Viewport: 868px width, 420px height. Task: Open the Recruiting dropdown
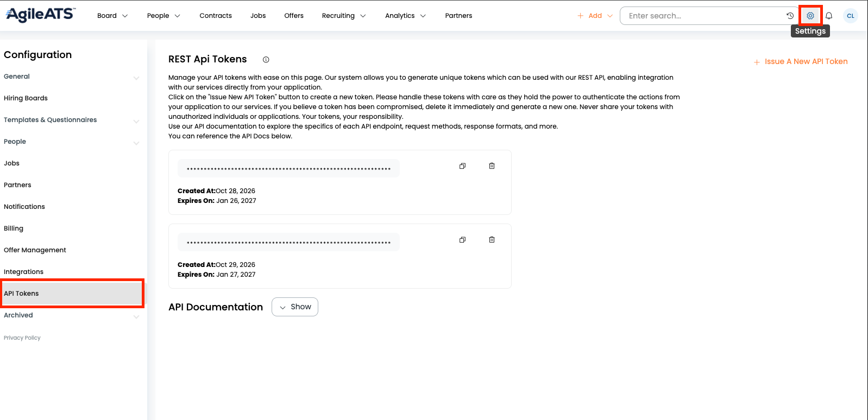pyautogui.click(x=344, y=16)
